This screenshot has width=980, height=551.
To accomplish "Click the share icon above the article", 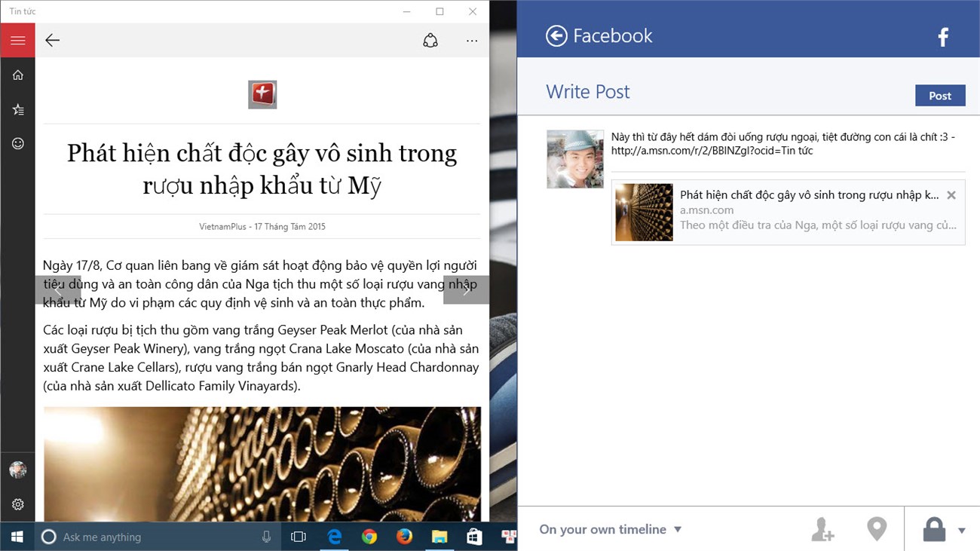I will [430, 41].
